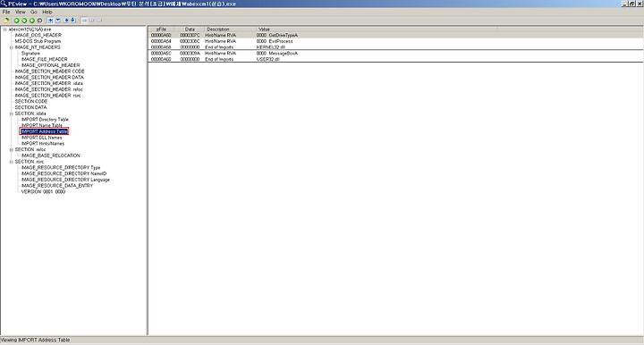This screenshot has height=345, width=644.
Task: Click the Value column header
Action: pyautogui.click(x=377, y=29)
